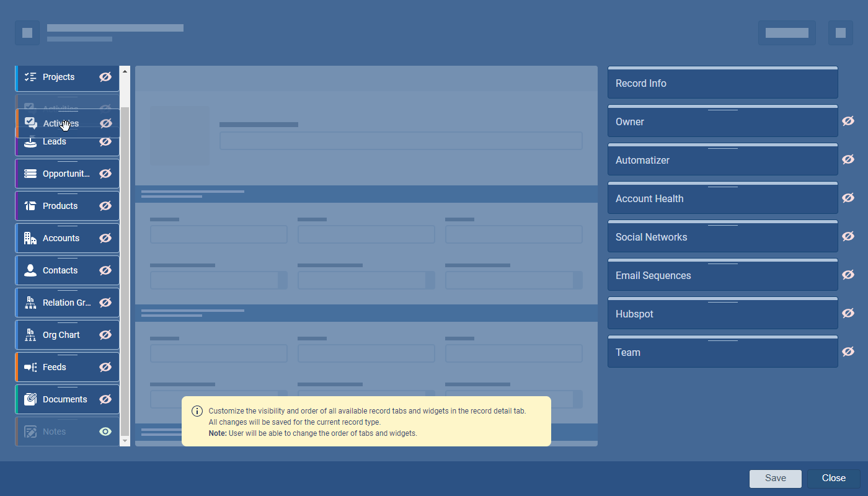
Task: Click the Documents paperclip icon
Action: 30,399
